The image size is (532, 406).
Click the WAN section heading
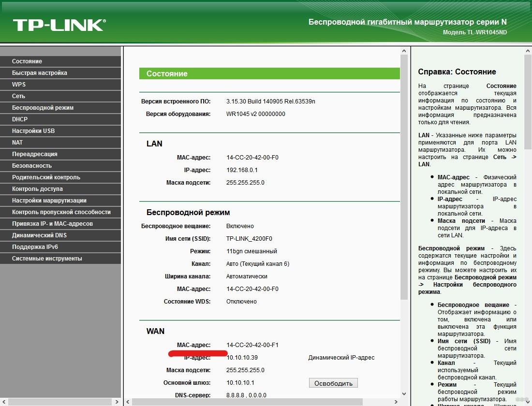pyautogui.click(x=155, y=332)
